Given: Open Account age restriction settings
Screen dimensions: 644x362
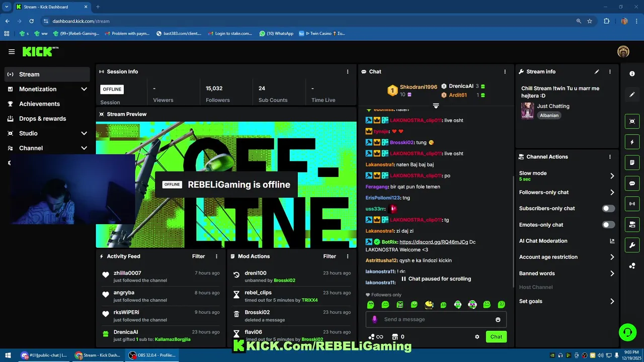Looking at the screenshot, I should [567, 257].
